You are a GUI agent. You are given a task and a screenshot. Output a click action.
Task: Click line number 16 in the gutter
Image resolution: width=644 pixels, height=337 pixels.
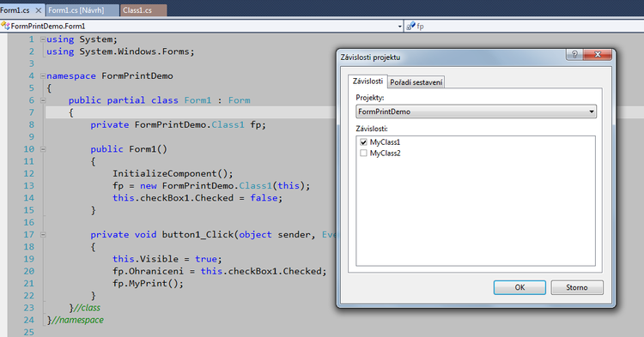[28, 222]
